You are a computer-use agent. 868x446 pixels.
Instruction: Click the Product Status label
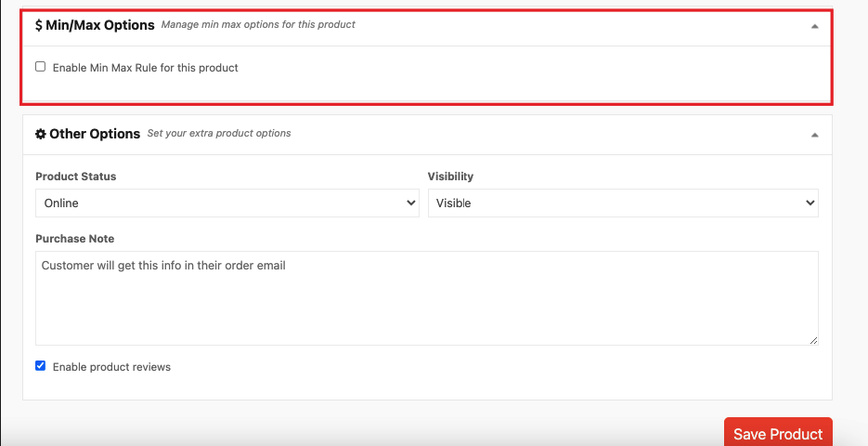[x=76, y=177]
